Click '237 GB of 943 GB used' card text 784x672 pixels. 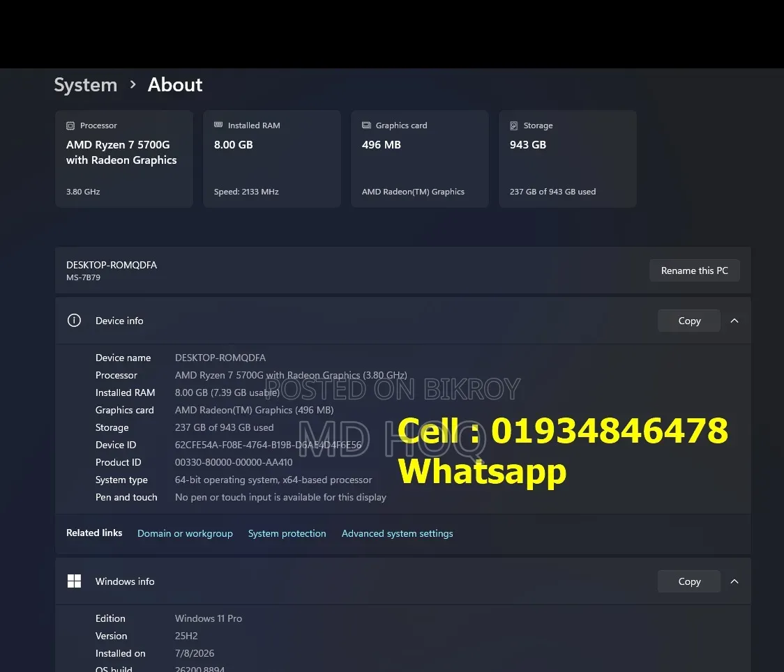[552, 192]
